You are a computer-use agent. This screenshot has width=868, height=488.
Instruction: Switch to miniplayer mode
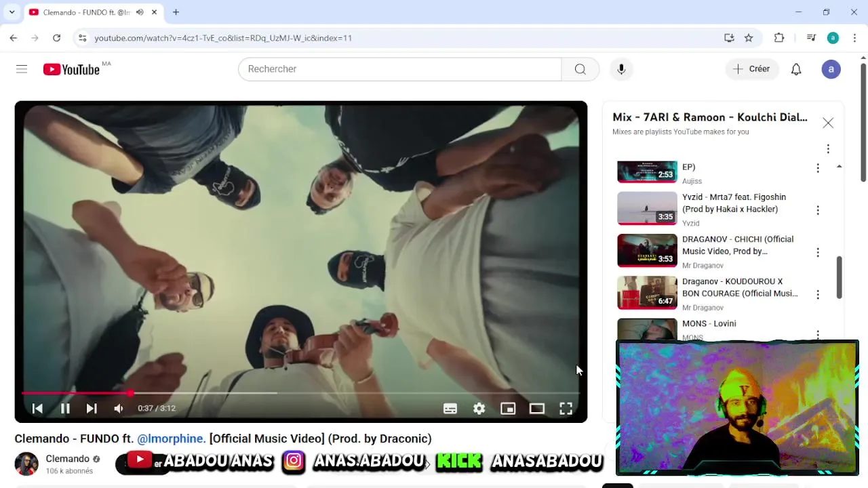pos(508,408)
